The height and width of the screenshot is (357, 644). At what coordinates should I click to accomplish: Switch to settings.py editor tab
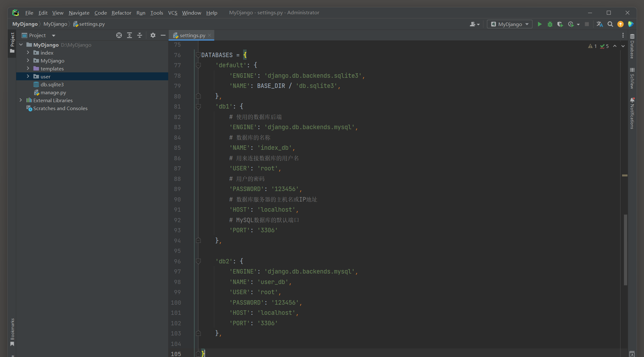[x=192, y=35]
